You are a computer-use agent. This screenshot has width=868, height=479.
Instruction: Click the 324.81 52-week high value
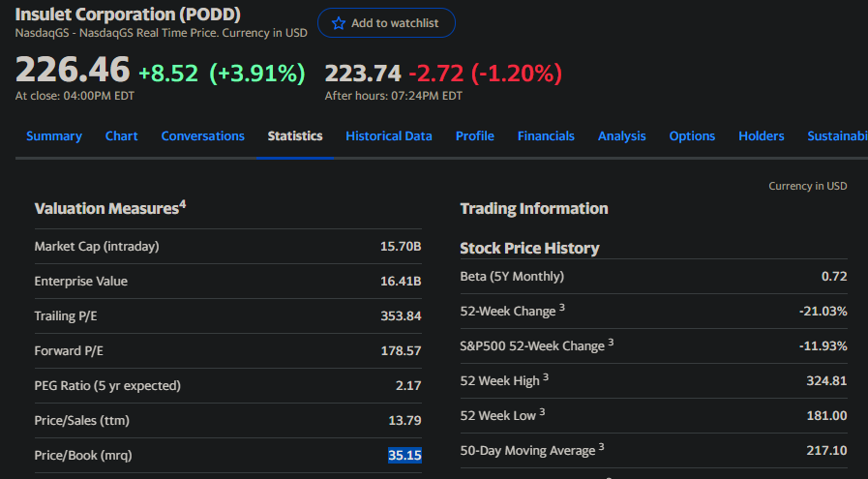[x=826, y=380]
